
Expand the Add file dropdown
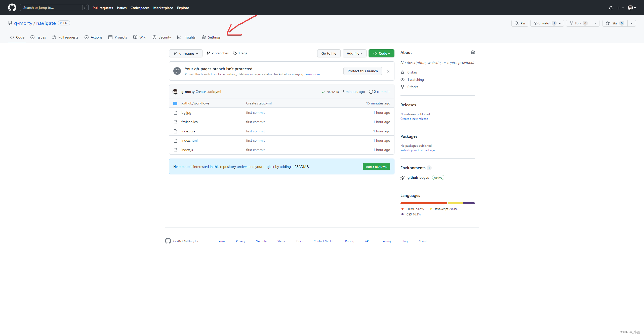click(x=354, y=53)
